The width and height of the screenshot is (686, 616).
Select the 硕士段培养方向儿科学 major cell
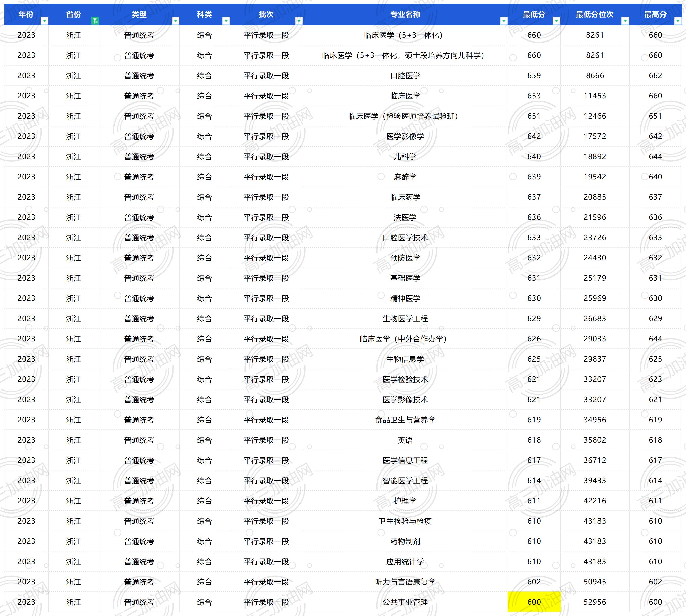click(x=405, y=55)
